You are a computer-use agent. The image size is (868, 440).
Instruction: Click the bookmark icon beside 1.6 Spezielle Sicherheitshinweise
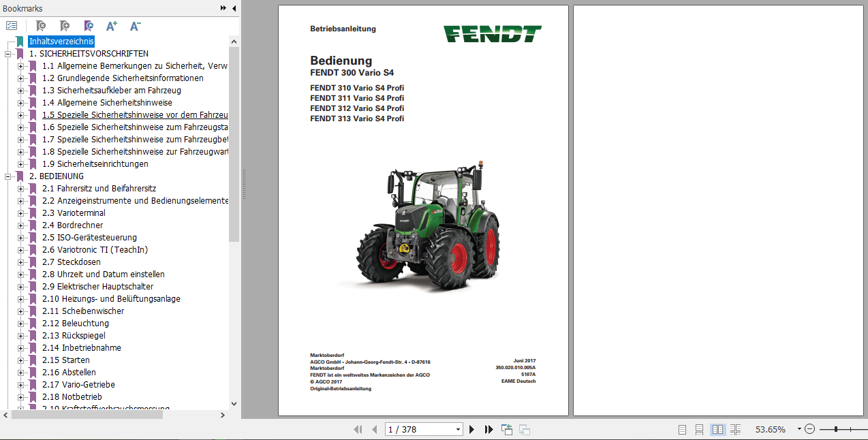pyautogui.click(x=33, y=127)
